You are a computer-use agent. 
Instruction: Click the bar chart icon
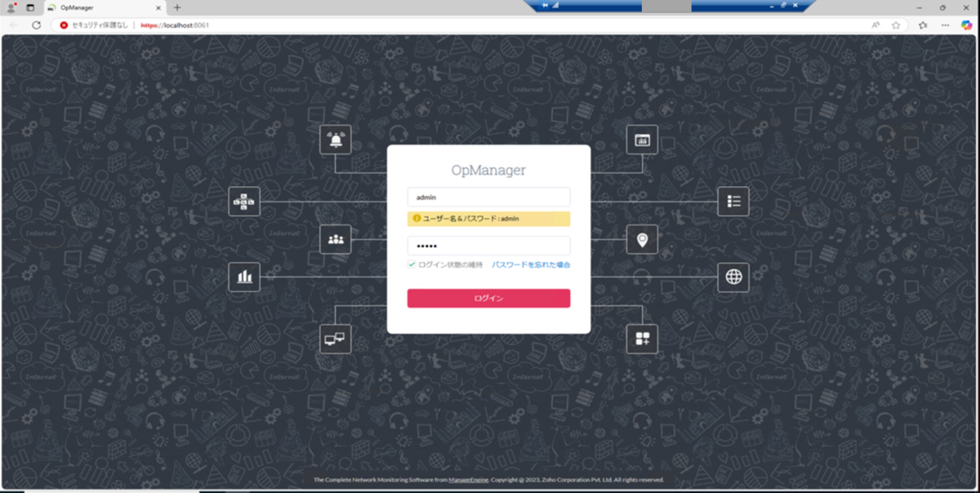click(244, 277)
